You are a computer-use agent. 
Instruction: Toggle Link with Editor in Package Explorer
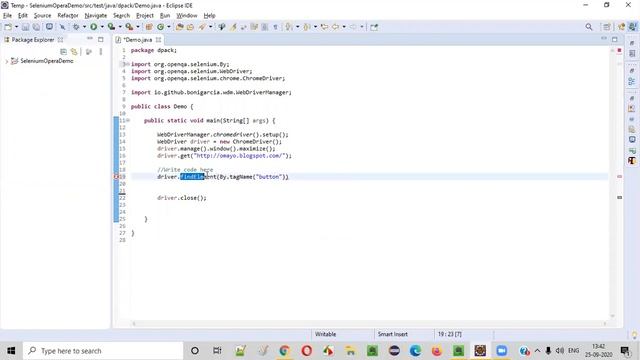tap(74, 52)
